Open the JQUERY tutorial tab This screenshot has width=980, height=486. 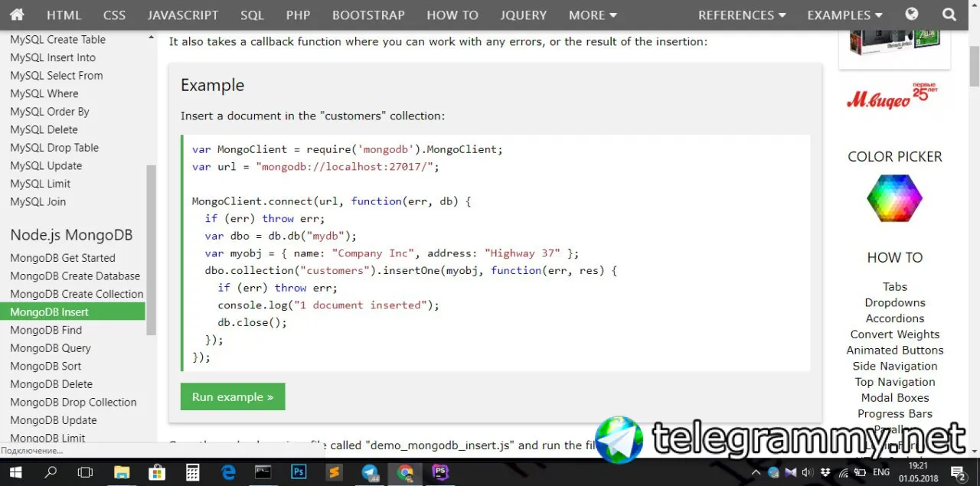[524, 15]
